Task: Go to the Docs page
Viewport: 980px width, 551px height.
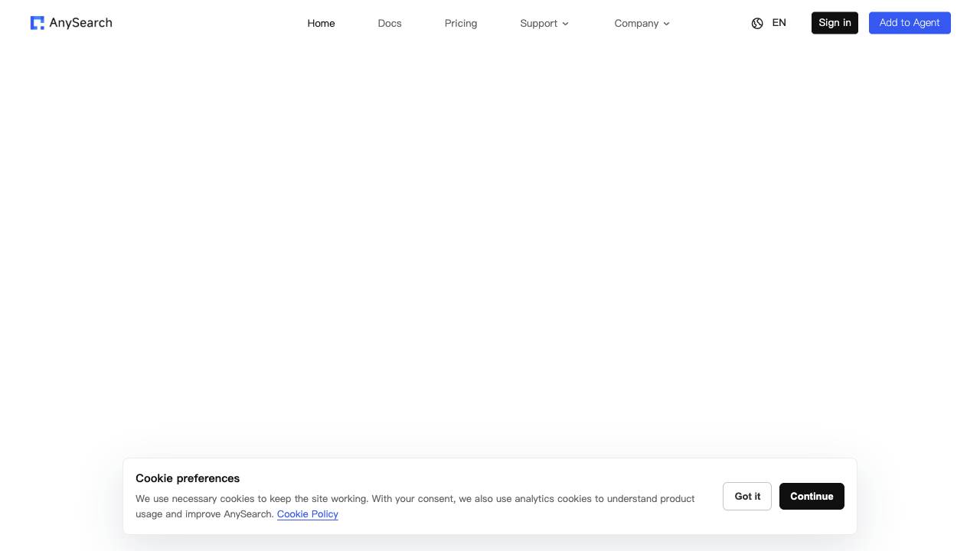Action: point(390,23)
